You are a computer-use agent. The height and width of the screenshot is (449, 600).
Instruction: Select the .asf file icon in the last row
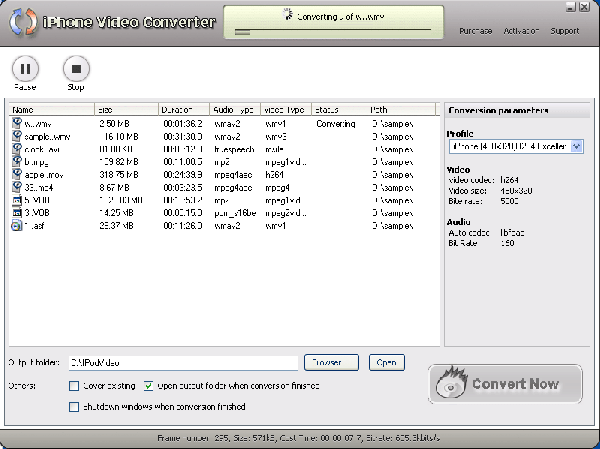[17, 225]
